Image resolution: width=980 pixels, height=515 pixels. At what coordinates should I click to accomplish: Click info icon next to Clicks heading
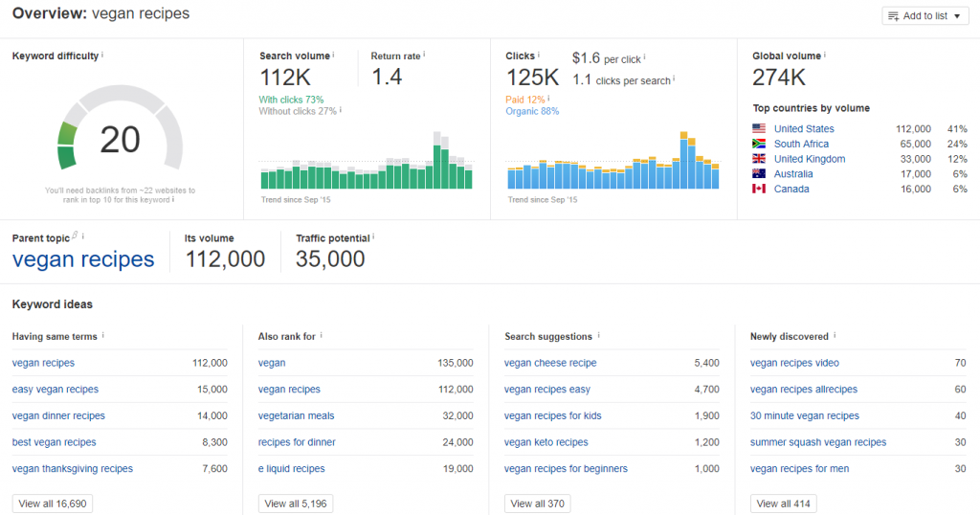pos(539,55)
